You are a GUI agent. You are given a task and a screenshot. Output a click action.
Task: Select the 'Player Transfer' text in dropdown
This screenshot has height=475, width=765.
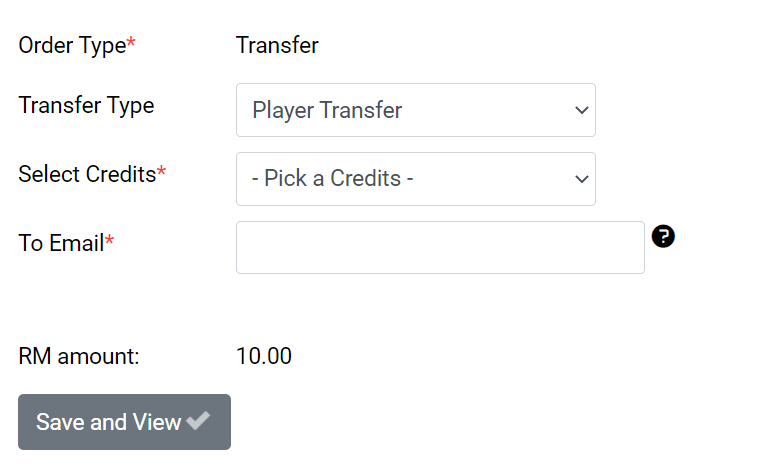(327, 110)
